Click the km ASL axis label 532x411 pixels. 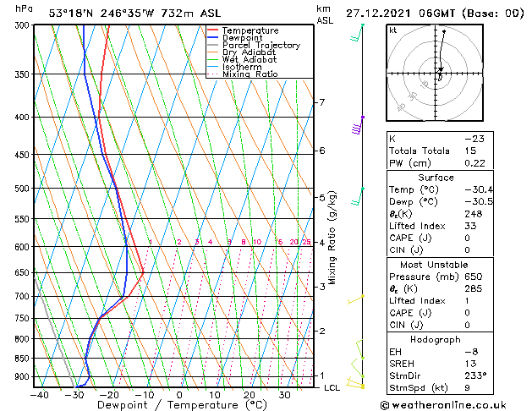point(325,15)
